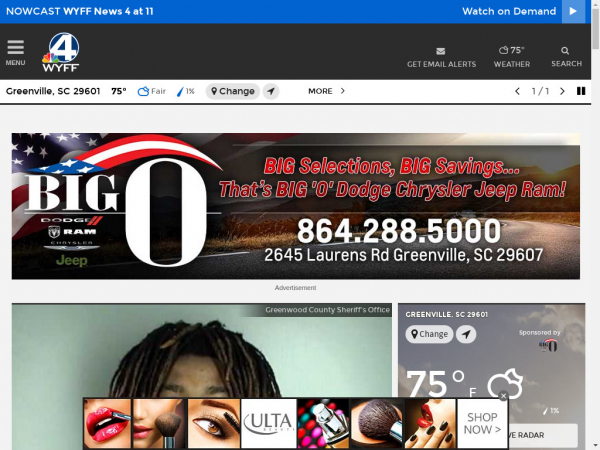Viewport: 600px width, 450px height.
Task: Click Fair condition cloud icon
Action: tap(143, 91)
